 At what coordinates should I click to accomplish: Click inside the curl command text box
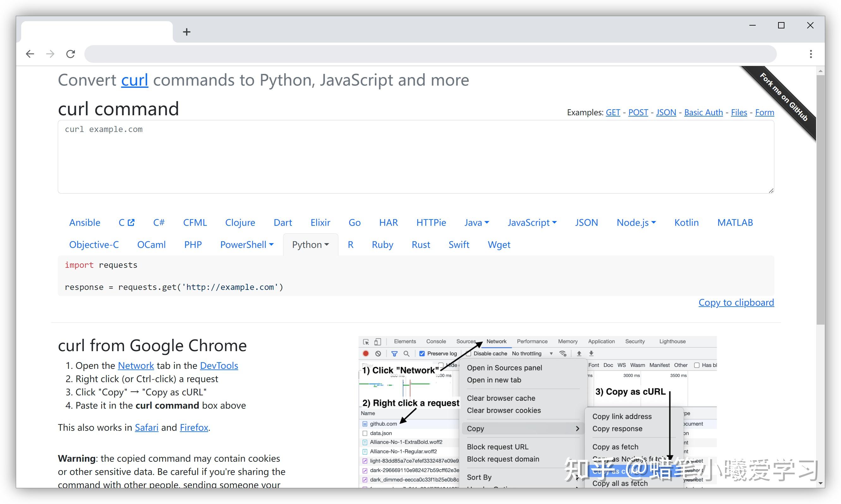(416, 157)
